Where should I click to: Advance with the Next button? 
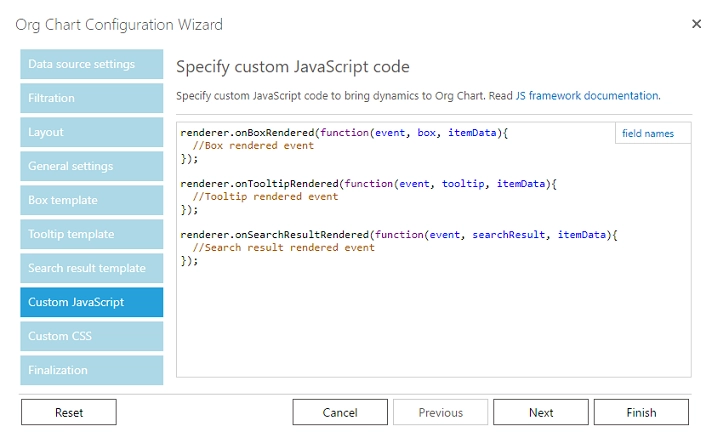click(x=541, y=412)
